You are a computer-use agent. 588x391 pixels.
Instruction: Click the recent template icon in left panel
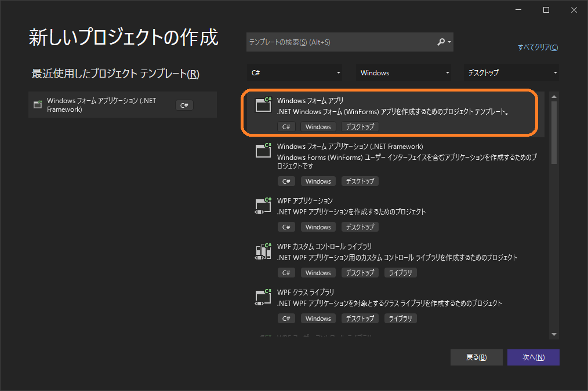38,104
